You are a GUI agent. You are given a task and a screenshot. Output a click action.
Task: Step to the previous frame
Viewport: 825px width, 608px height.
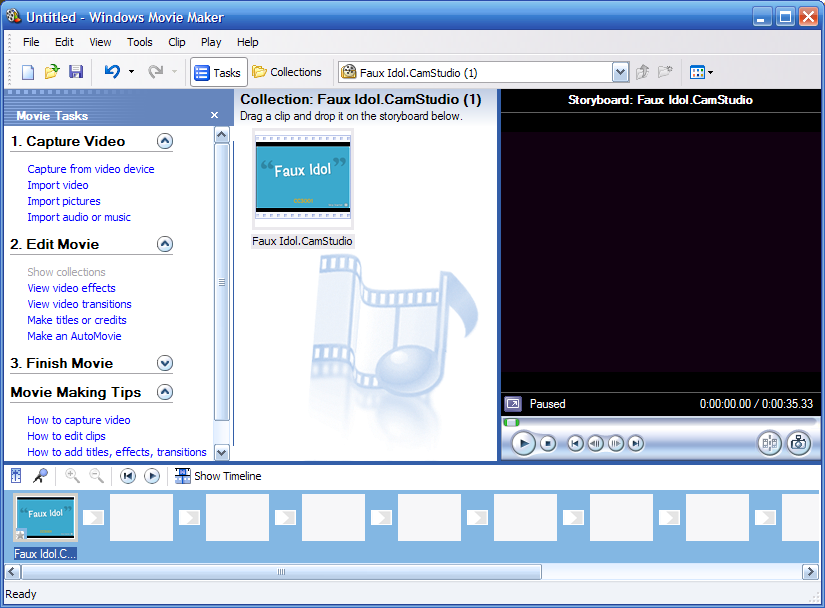pos(595,444)
